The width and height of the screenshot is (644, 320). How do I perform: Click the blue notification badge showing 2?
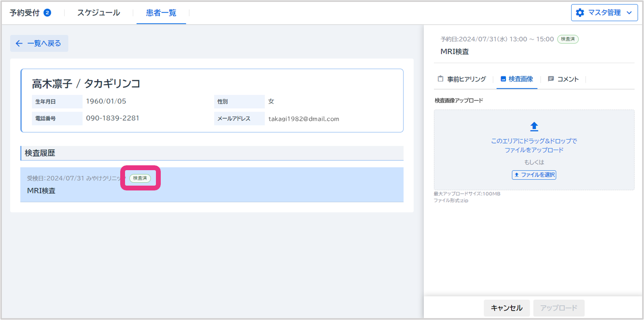click(x=47, y=13)
